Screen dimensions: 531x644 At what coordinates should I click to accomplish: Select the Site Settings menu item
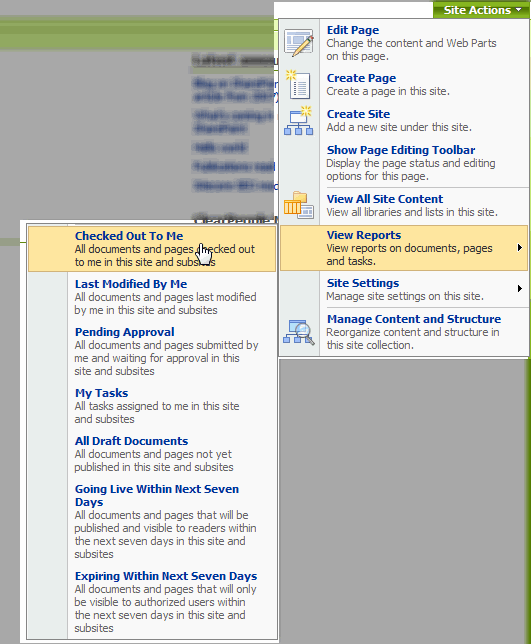404,289
